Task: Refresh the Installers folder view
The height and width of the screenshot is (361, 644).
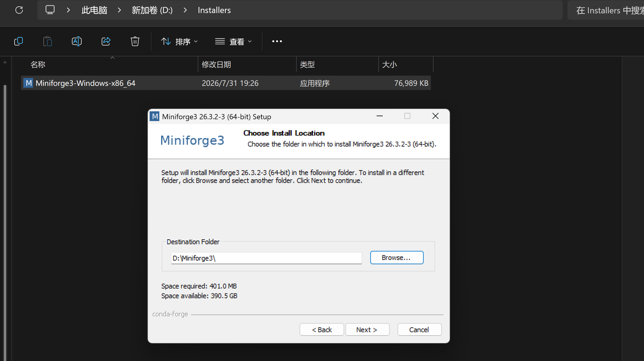Action: click(19, 10)
